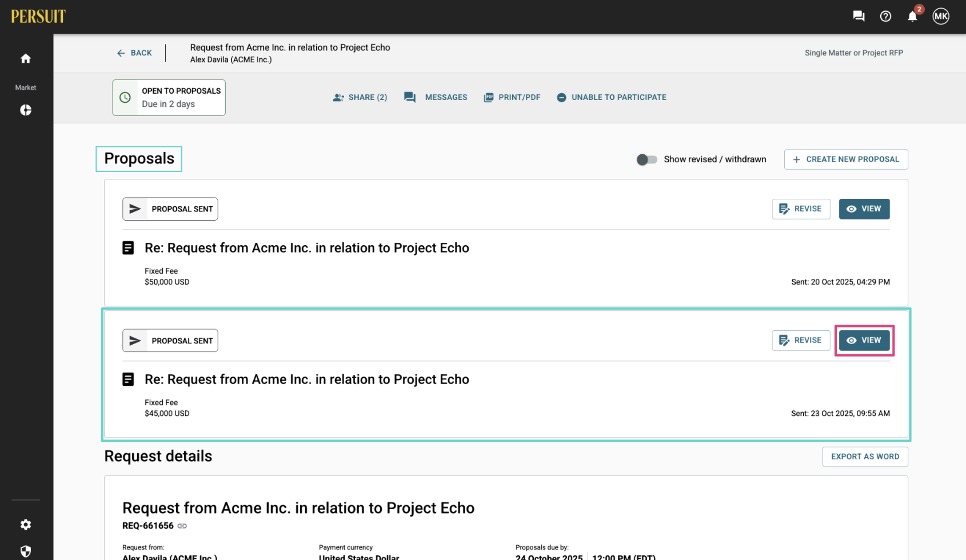Click request title in Request details card
The height and width of the screenshot is (560, 966).
pyautogui.click(x=298, y=508)
